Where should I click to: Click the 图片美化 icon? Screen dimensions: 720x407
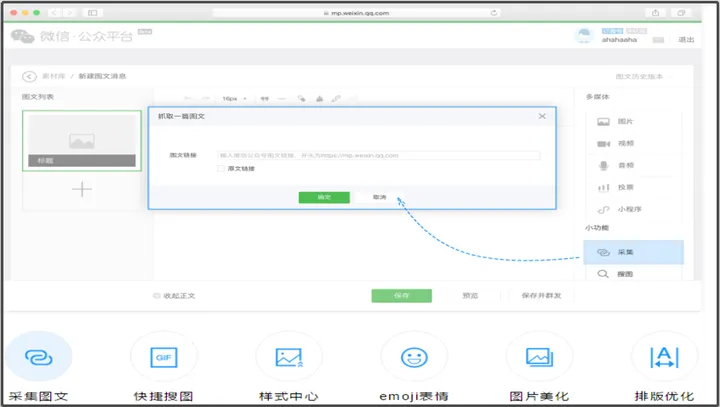click(536, 357)
